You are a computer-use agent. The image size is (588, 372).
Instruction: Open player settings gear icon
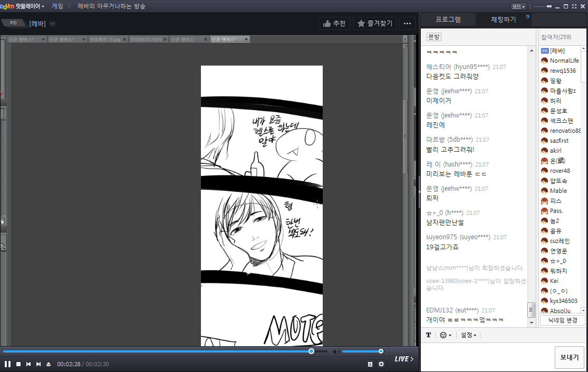pyautogui.click(x=381, y=364)
